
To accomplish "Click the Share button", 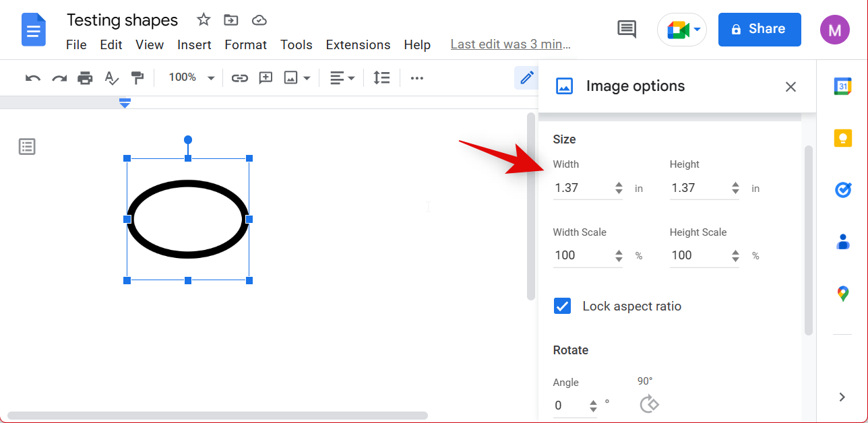I will click(x=759, y=30).
